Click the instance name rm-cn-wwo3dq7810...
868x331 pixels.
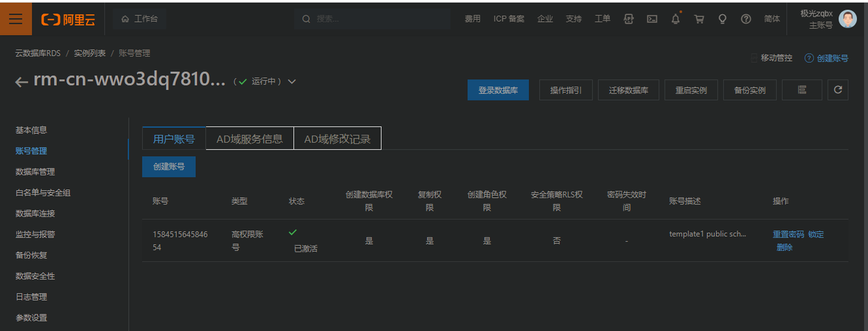click(x=130, y=81)
